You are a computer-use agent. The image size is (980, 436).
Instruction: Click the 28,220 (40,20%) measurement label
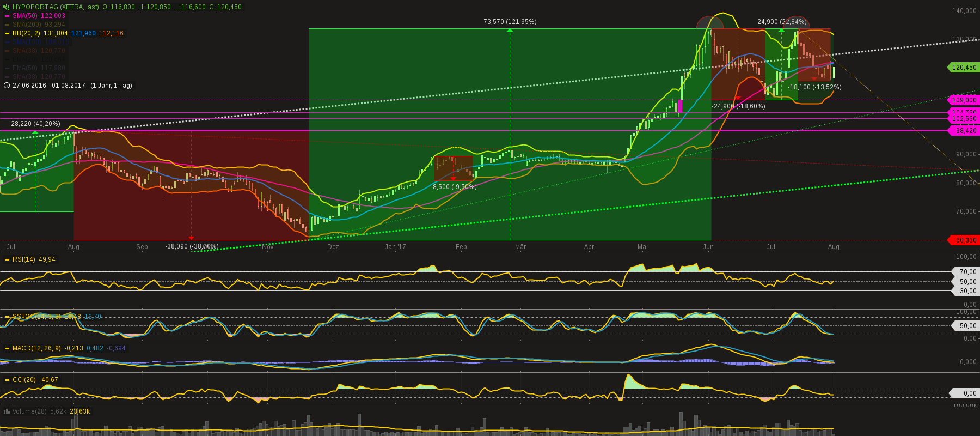coord(35,124)
